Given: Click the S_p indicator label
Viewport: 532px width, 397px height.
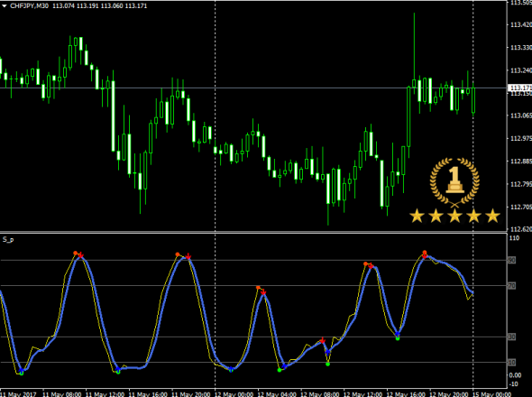Looking at the screenshot, I should [x=8, y=239].
